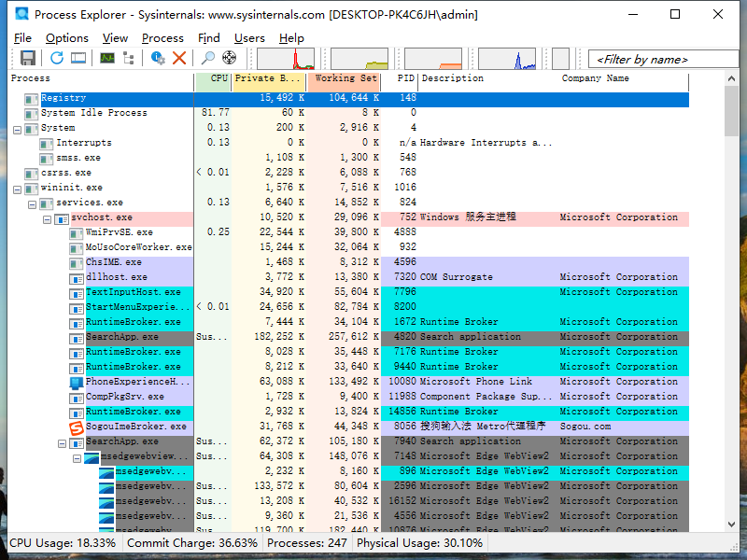
Task: Select the Find Window's Process crosshair icon
Action: [x=229, y=58]
